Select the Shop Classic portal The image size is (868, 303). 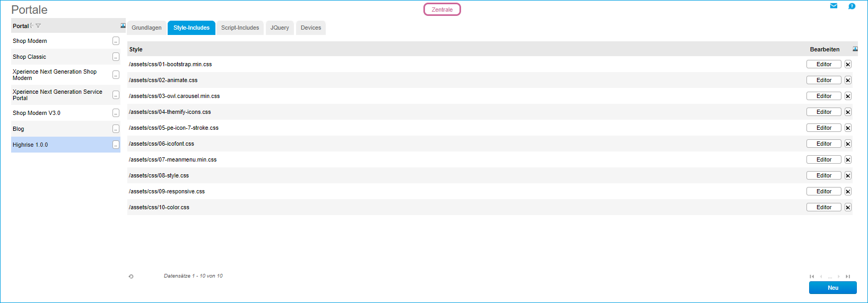pyautogui.click(x=66, y=57)
